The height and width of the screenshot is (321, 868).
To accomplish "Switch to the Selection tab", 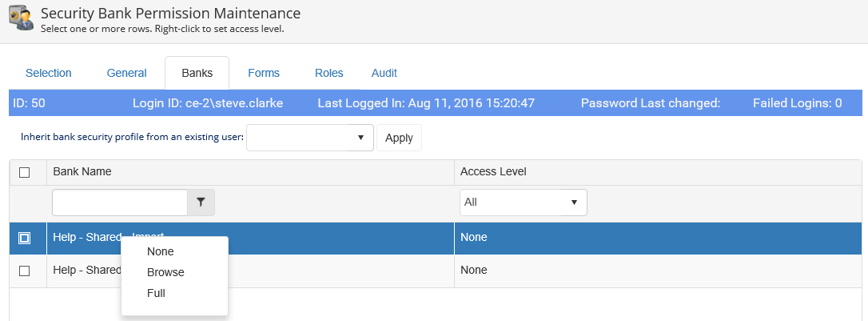I will click(x=49, y=73).
